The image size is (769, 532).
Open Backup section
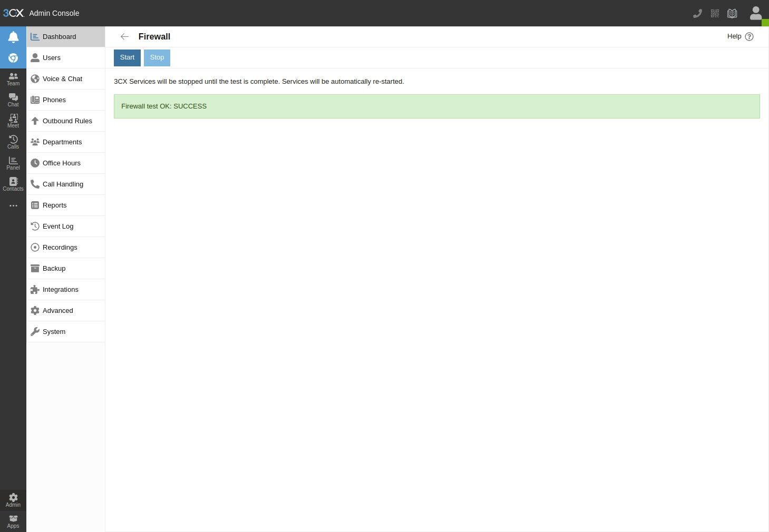click(66, 269)
